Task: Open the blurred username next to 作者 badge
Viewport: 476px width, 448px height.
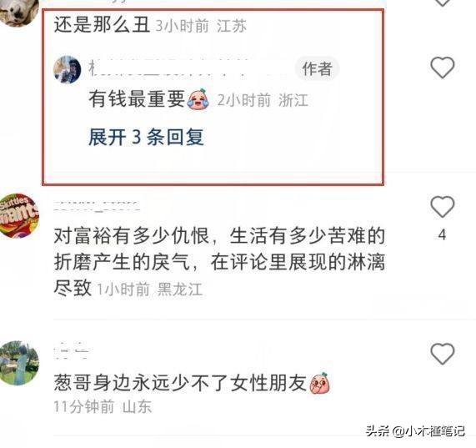Action: 187,68
